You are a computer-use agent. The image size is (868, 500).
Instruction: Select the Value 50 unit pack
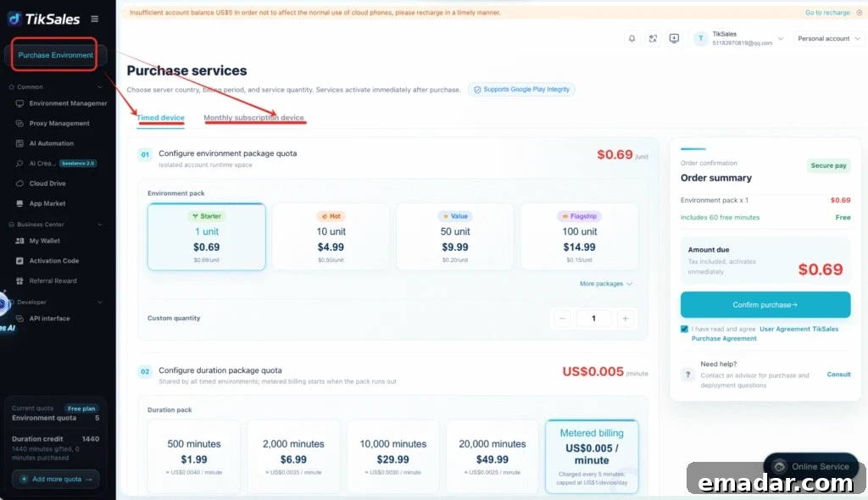(x=455, y=237)
